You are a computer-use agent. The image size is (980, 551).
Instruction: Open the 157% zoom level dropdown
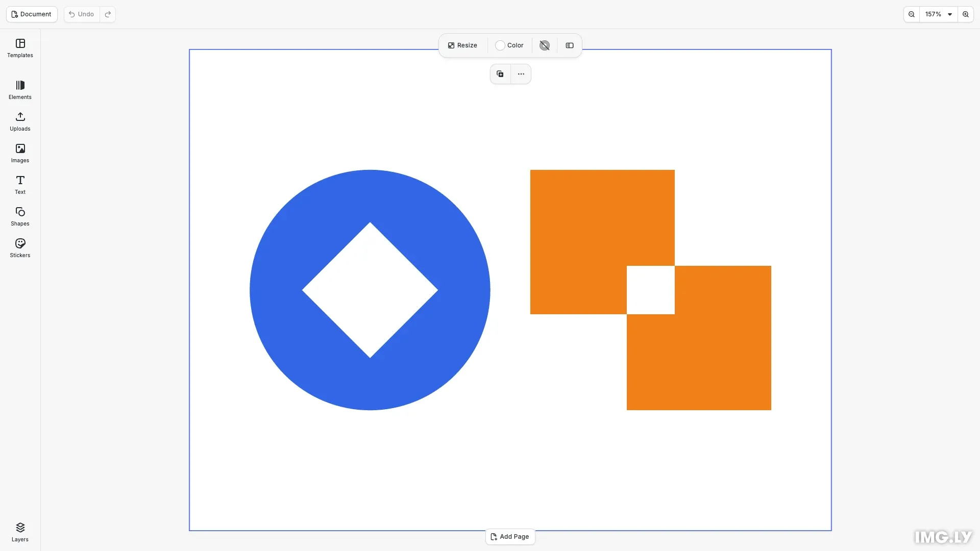[x=939, y=14]
